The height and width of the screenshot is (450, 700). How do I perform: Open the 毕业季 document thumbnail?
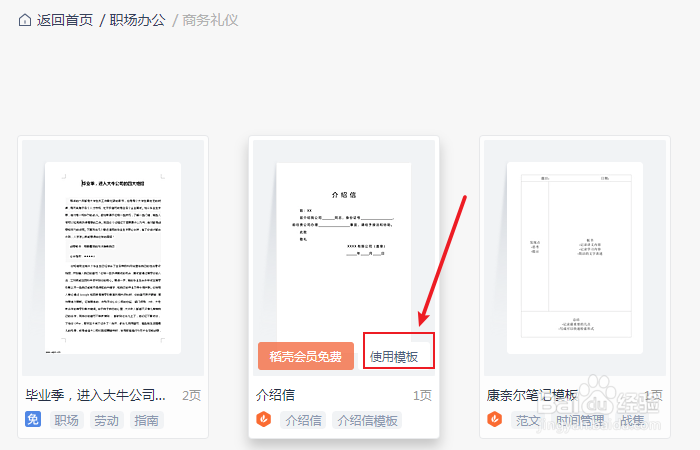pyautogui.click(x=113, y=258)
